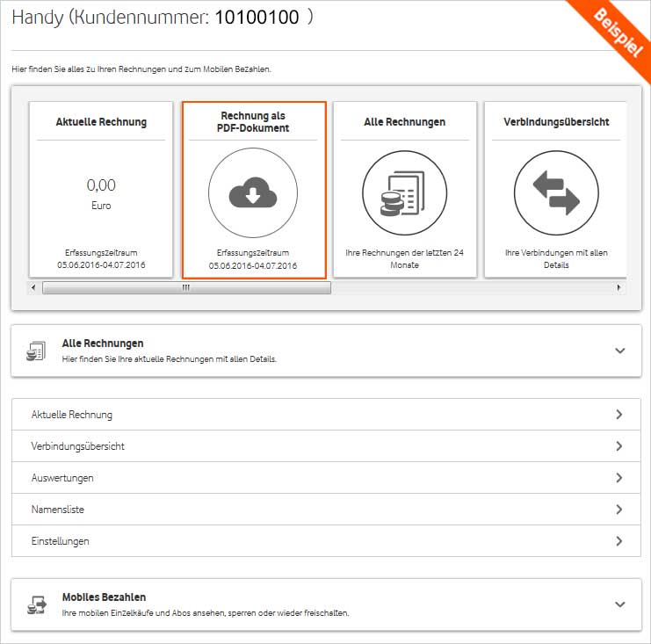Image resolution: width=651 pixels, height=644 pixels.
Task: Open Aktuelle Rechnung row arrow
Action: coord(619,415)
